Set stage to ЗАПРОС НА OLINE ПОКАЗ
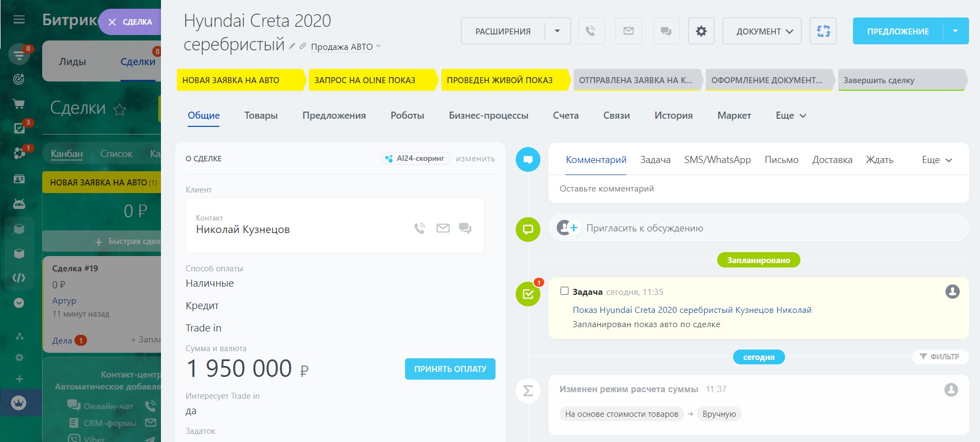The height and width of the screenshot is (442, 980). point(373,80)
